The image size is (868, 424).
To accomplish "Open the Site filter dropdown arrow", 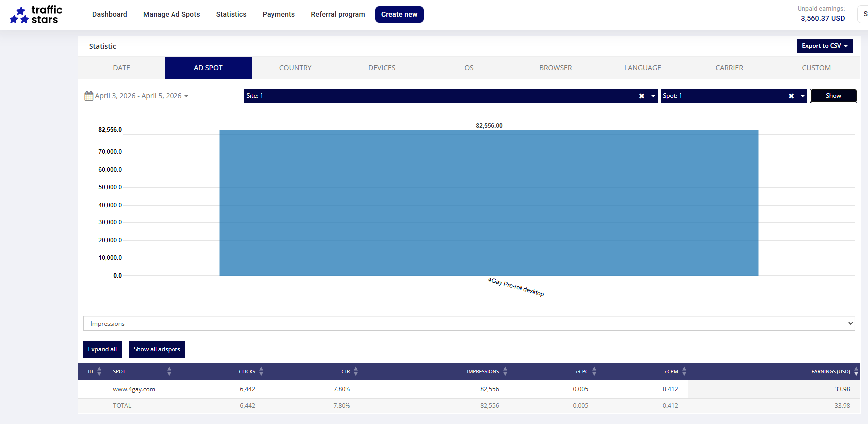I will pyautogui.click(x=653, y=96).
